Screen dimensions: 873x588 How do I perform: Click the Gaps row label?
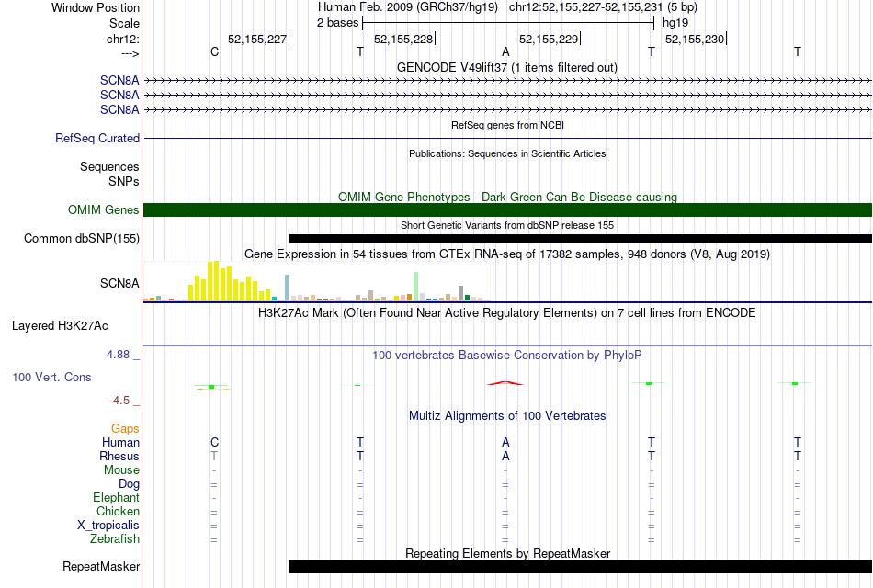click(x=125, y=429)
